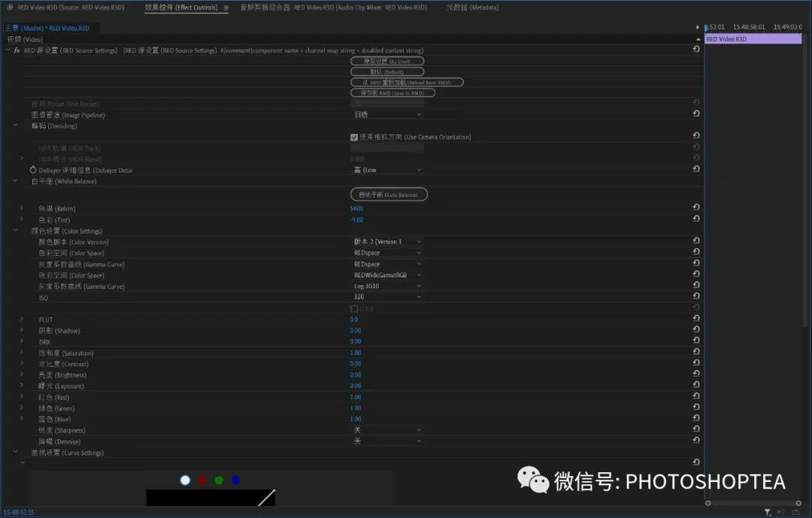Reset the Shadow parameter

(x=696, y=329)
